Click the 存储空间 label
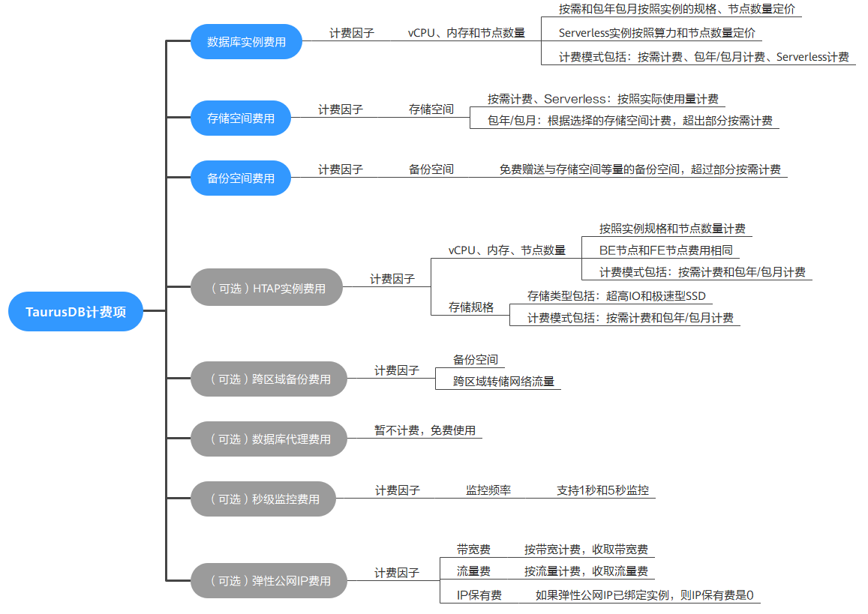 (x=431, y=109)
